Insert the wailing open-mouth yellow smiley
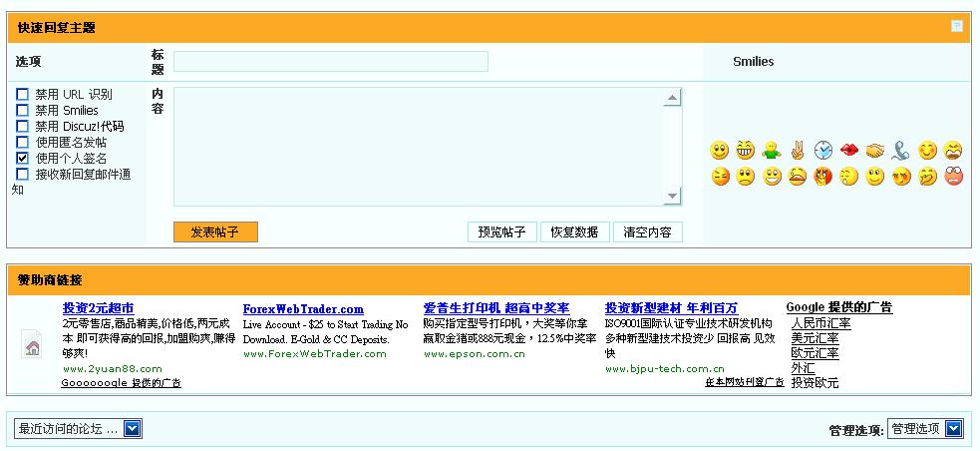980x451 pixels. point(954,150)
